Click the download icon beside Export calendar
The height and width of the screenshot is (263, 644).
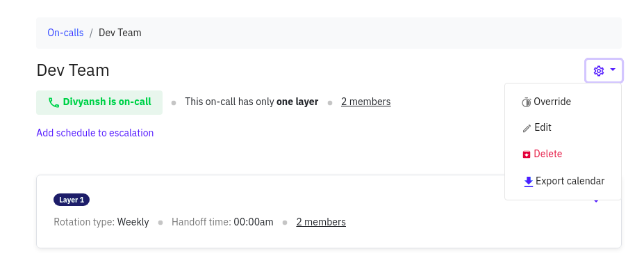point(528,182)
